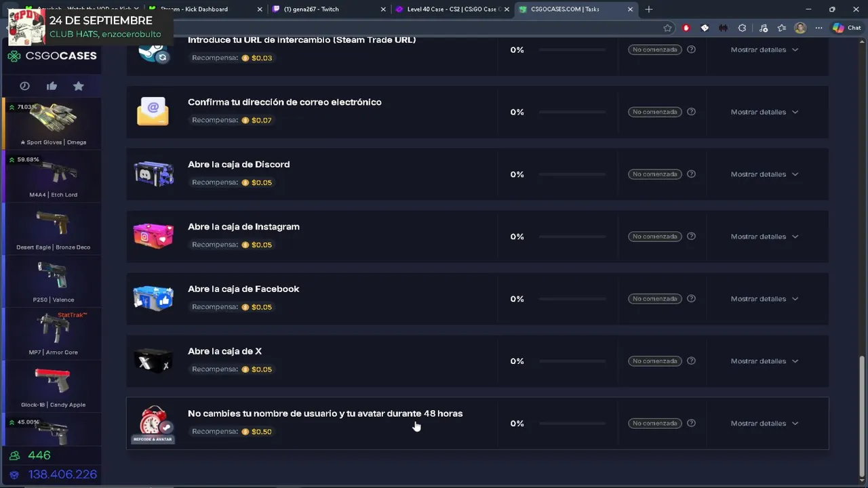Click No comenzada badge for email confirmation
This screenshot has width=868, height=488.
point(654,112)
